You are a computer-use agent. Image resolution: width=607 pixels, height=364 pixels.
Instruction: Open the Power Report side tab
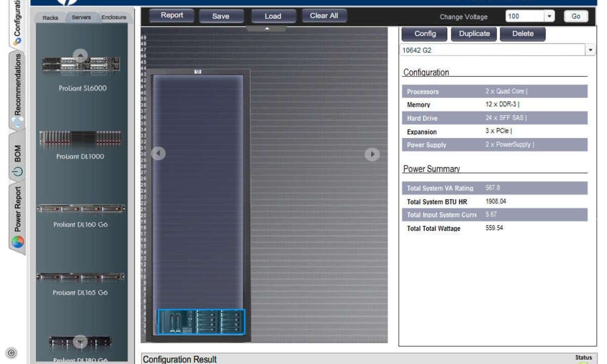17,216
